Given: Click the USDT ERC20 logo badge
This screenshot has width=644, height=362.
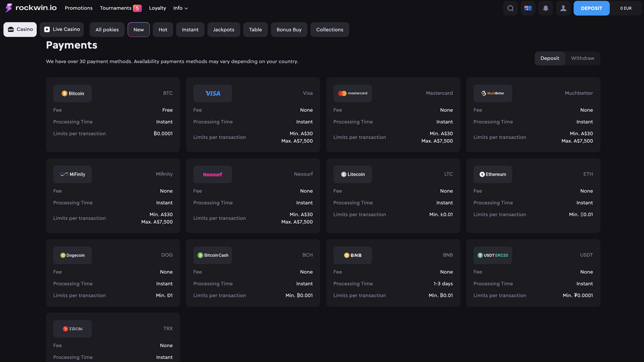Looking at the screenshot, I should coord(492,255).
